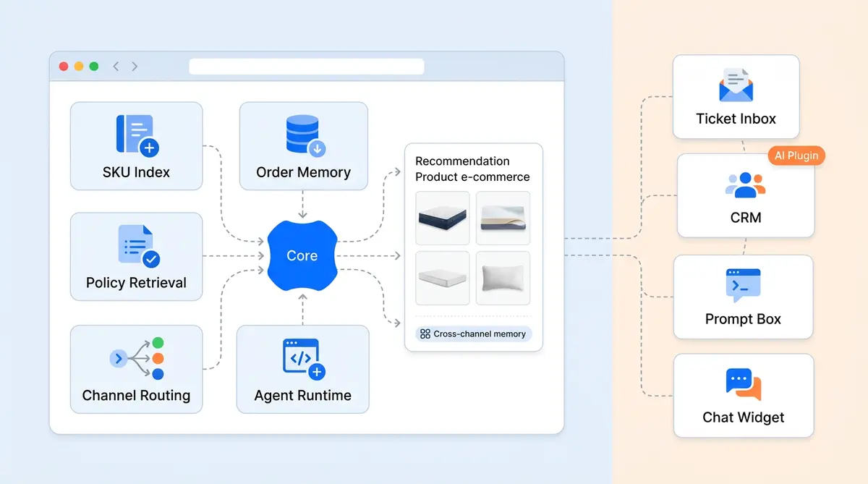
Task: Click the SKU Index document icon
Action: pyautogui.click(x=137, y=135)
